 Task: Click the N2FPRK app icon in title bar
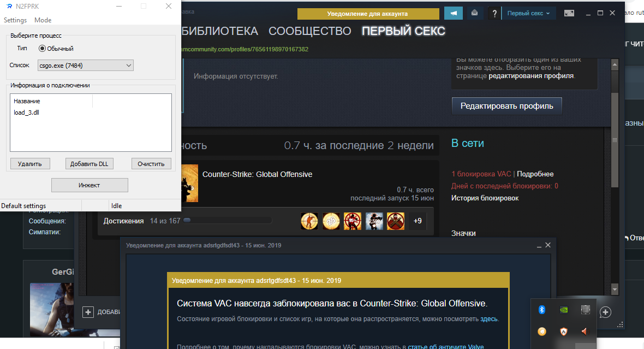(10, 6)
